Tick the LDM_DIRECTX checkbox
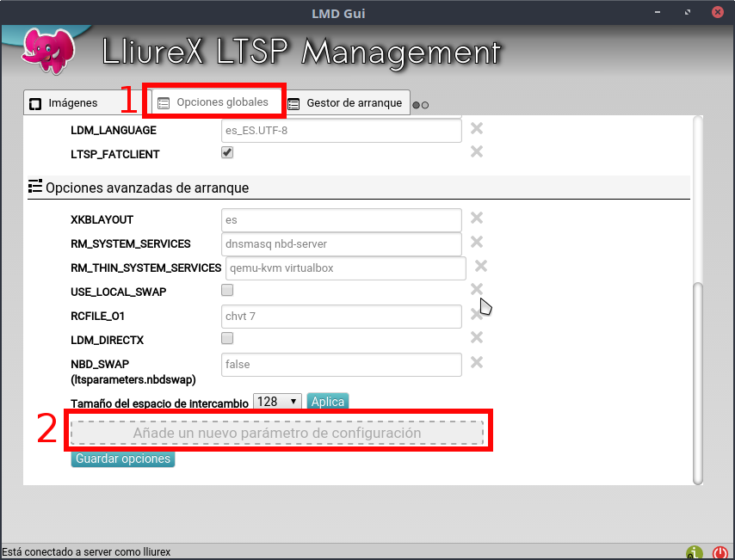The image size is (735, 560). [227, 339]
